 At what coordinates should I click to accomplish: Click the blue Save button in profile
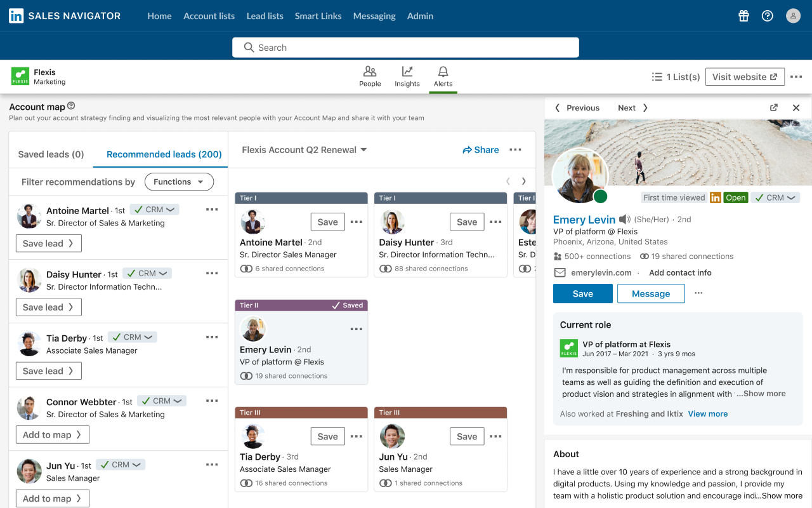point(583,293)
